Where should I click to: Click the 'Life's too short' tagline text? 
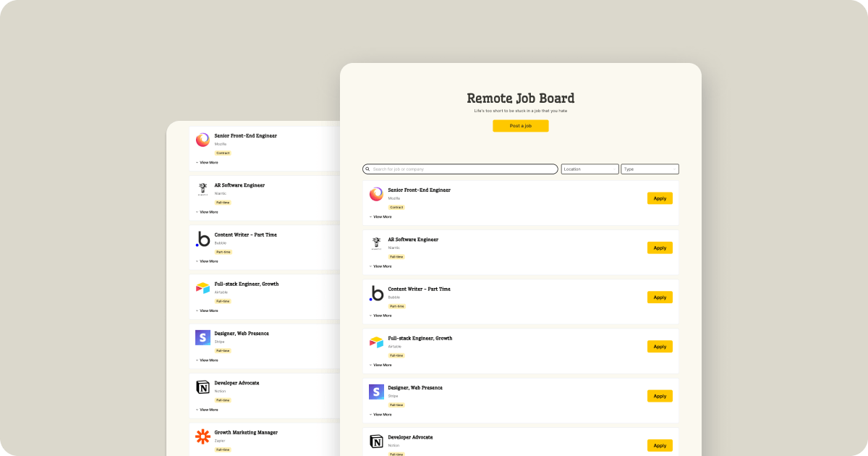(521, 111)
